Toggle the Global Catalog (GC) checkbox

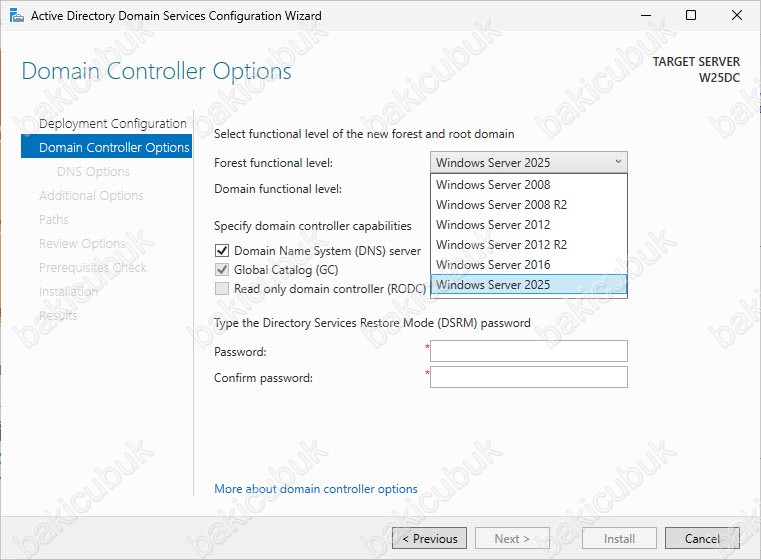[x=222, y=270]
